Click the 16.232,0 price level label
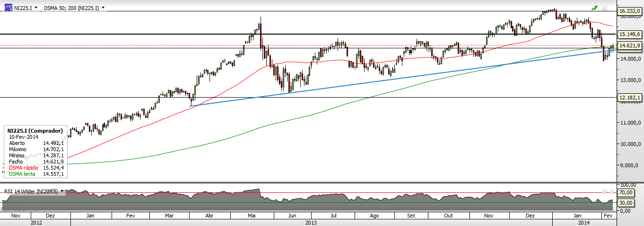Viewport: 644px width, 226px height. [x=629, y=11]
